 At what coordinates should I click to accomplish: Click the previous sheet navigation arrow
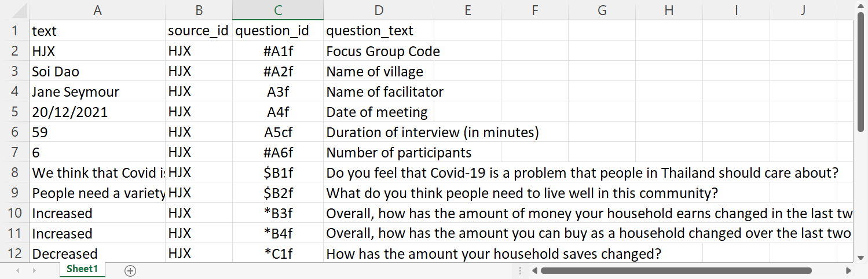[18, 270]
